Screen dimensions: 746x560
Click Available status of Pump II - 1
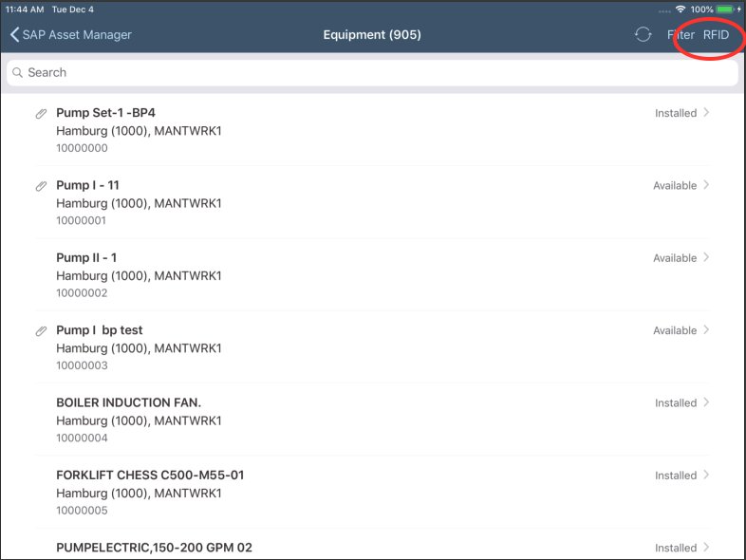(675, 258)
